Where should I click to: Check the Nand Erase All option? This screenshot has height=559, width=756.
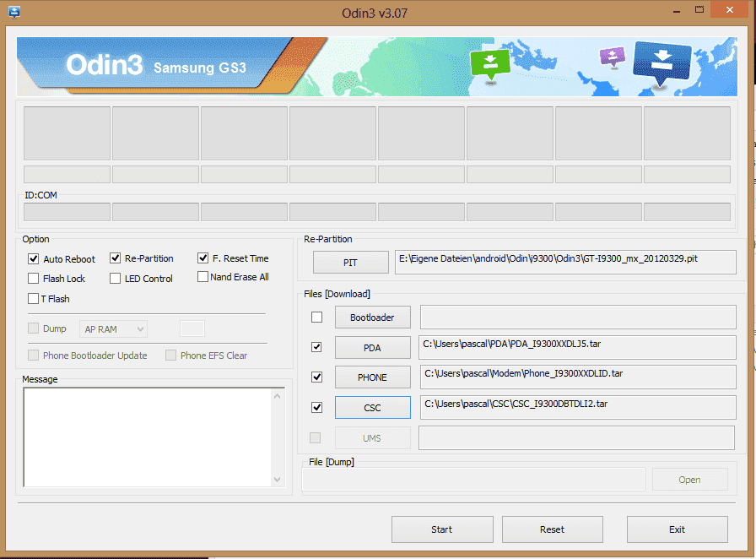[202, 277]
